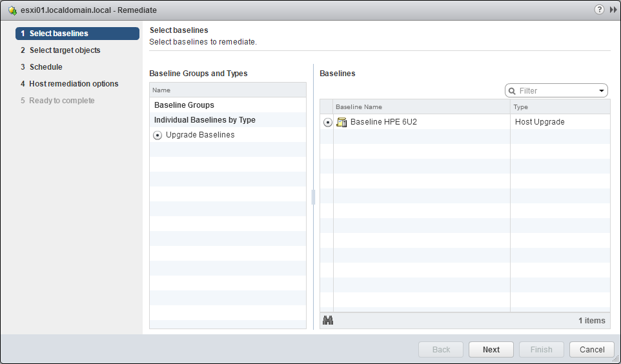
Task: Go to step 2 Select target objects
Action: (x=65, y=50)
